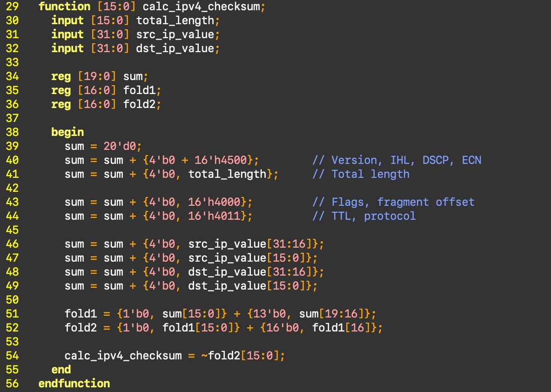This screenshot has width=551, height=392.
Task: Click src_ip_value[31:16] on line 46
Action: 250,244
